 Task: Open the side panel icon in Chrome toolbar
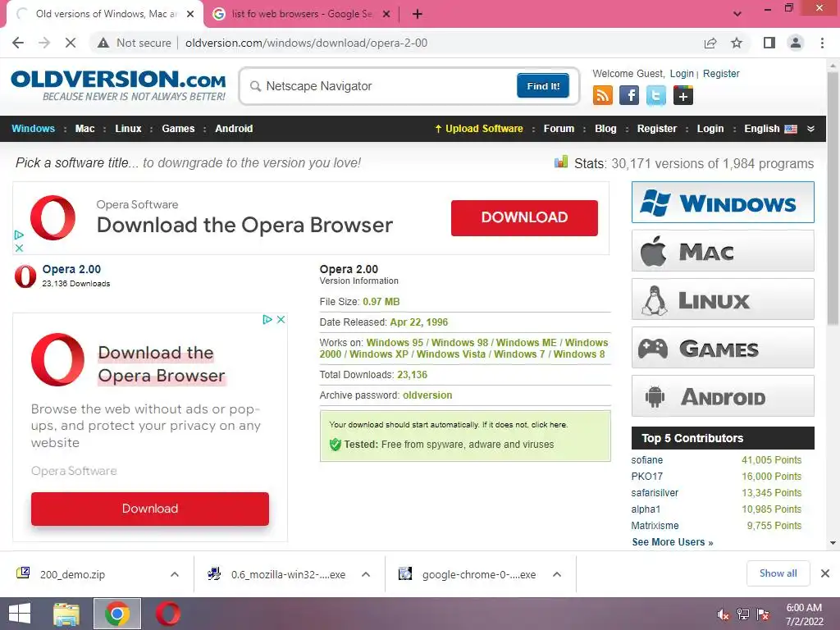coord(769,43)
